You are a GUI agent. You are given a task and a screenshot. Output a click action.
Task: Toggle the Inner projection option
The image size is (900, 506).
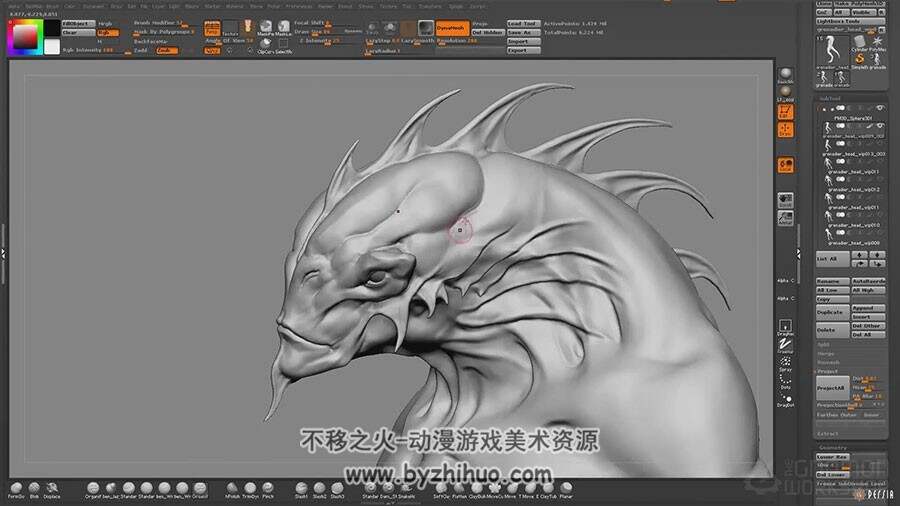tap(871, 415)
